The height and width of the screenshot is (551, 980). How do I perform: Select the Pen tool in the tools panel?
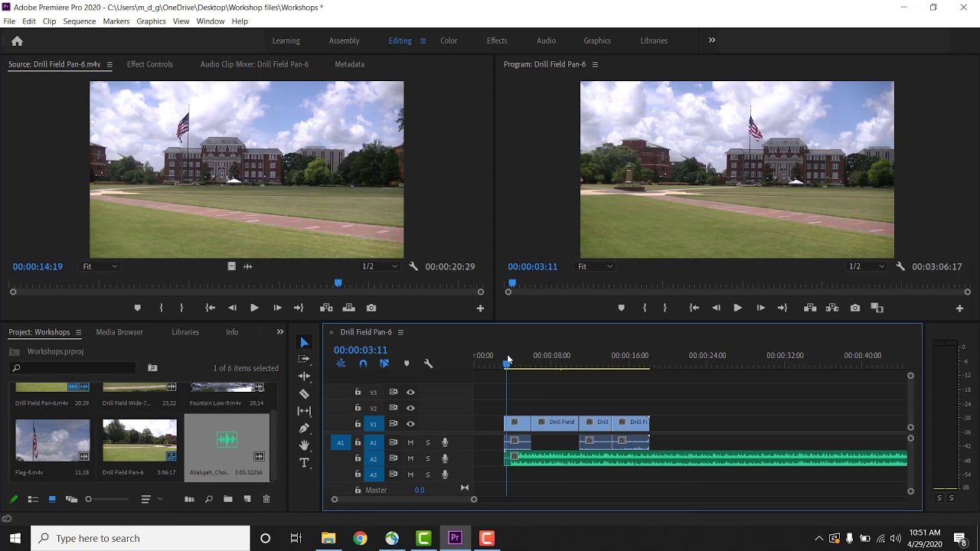[304, 428]
